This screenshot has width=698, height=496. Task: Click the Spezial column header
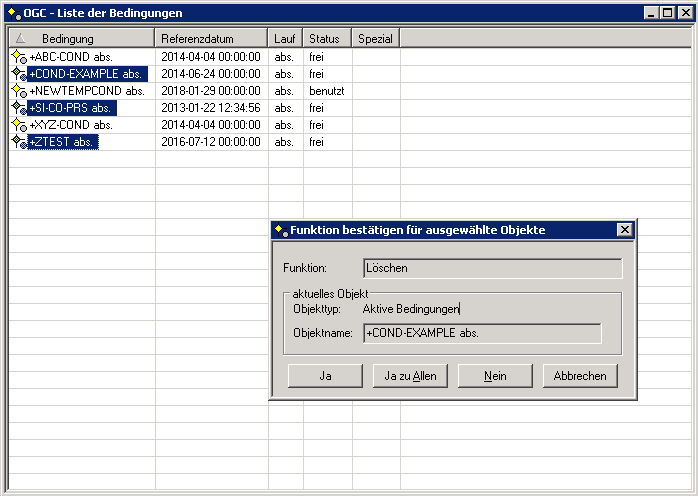coord(375,38)
